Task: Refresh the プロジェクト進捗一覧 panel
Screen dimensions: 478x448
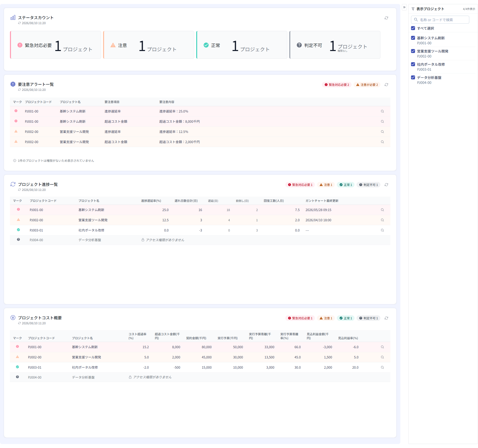Action: 386,185
